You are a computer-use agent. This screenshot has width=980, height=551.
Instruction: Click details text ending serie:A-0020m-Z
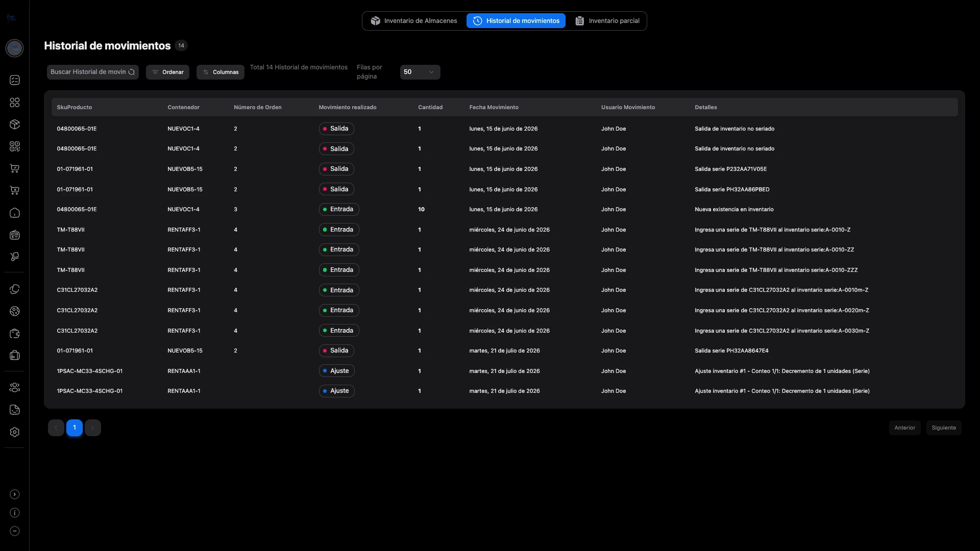coord(782,310)
